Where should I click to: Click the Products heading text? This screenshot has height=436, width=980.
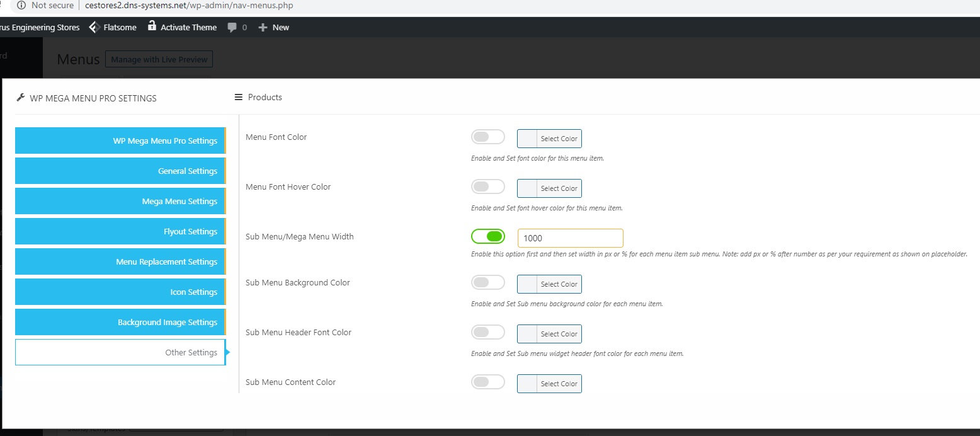tap(265, 97)
